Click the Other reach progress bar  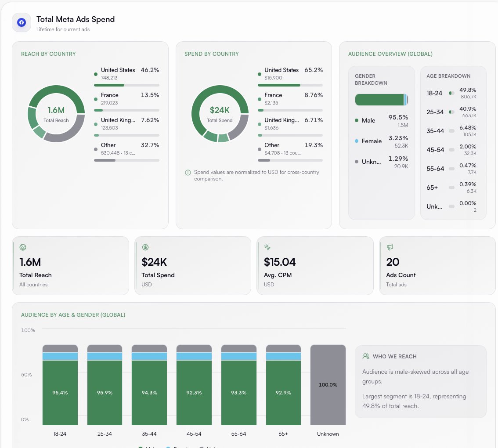point(126,160)
